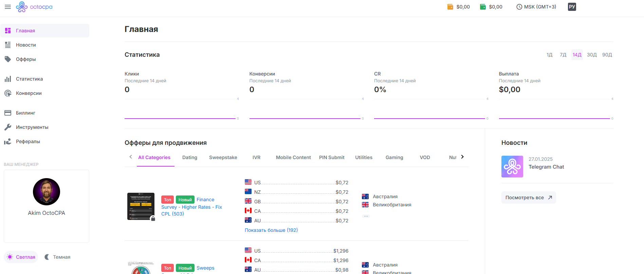Click the CA flag in Finance offer
644x274 pixels.
coord(248,210)
